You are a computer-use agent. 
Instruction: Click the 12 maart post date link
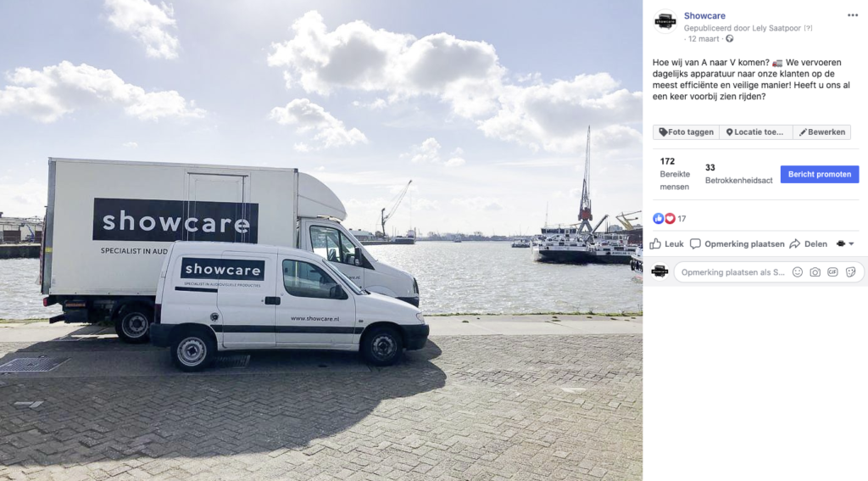[704, 39]
